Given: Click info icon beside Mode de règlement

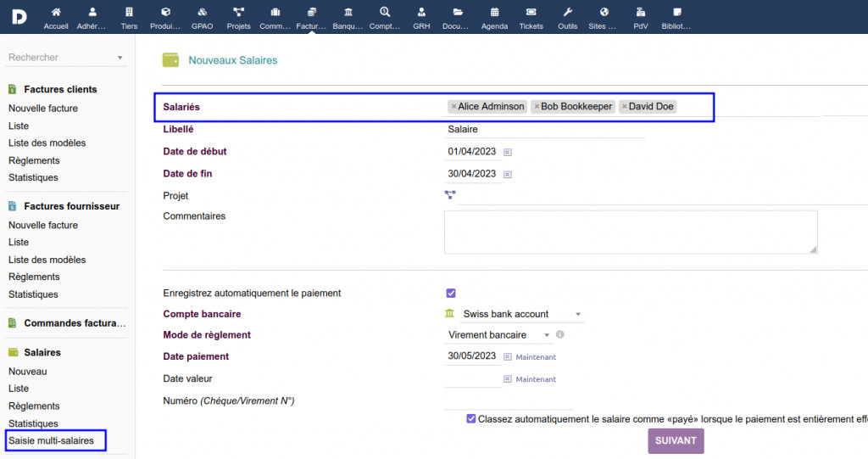Looking at the screenshot, I should click(559, 335).
